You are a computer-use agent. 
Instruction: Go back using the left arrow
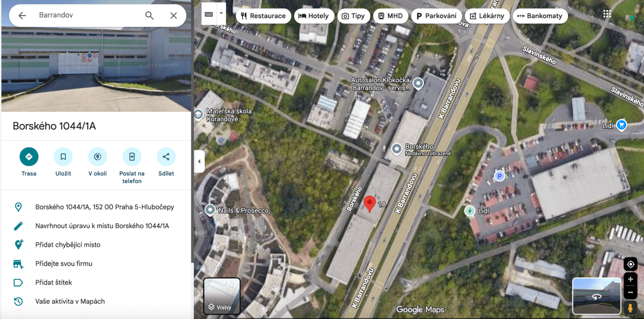point(22,15)
